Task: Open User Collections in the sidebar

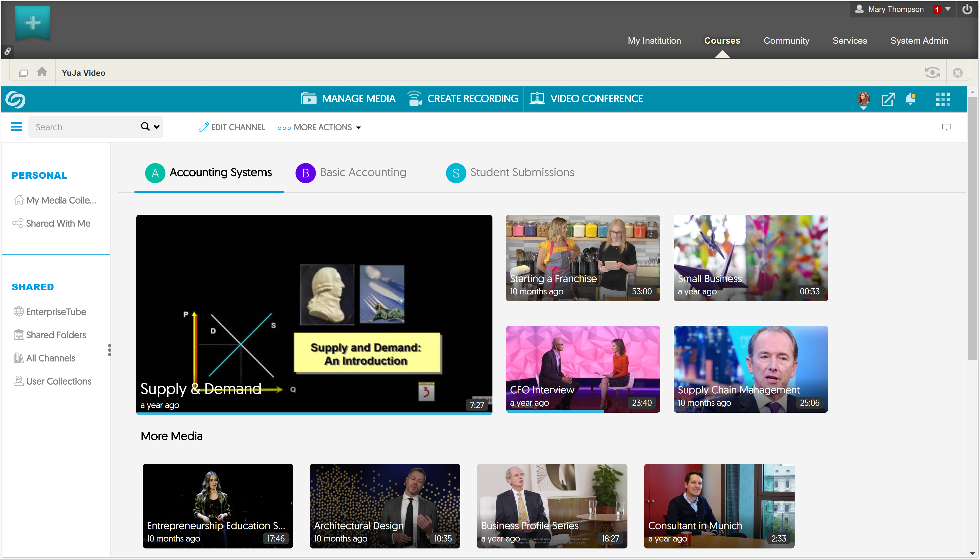Action: click(58, 381)
